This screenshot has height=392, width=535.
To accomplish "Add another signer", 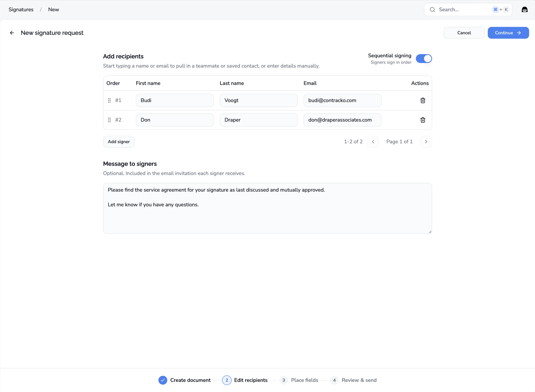I will 119,142.
